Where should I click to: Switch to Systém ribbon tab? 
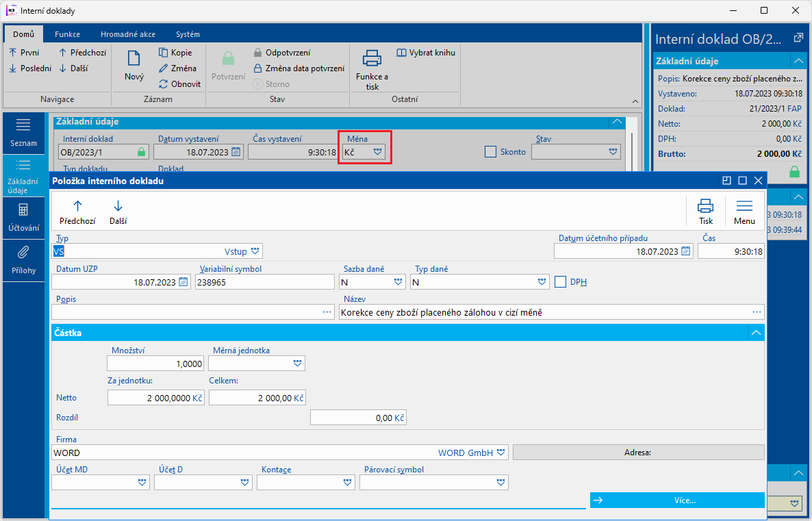pos(188,34)
